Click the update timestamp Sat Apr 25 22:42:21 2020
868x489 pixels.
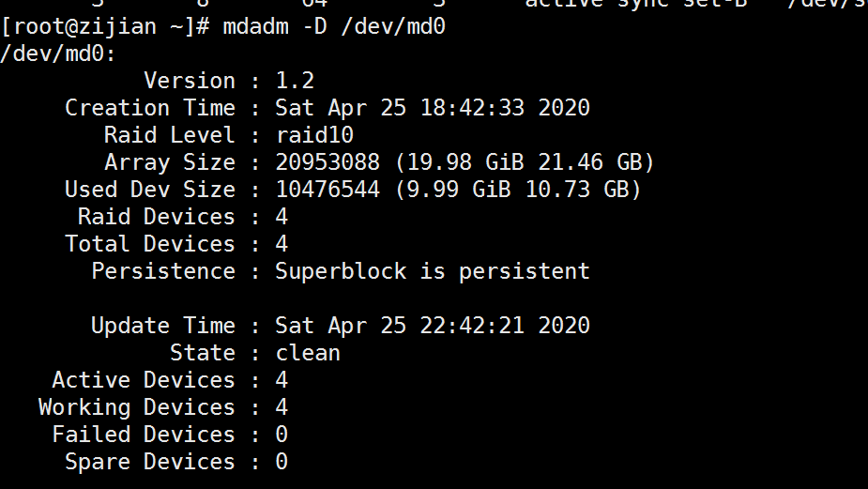pos(433,326)
